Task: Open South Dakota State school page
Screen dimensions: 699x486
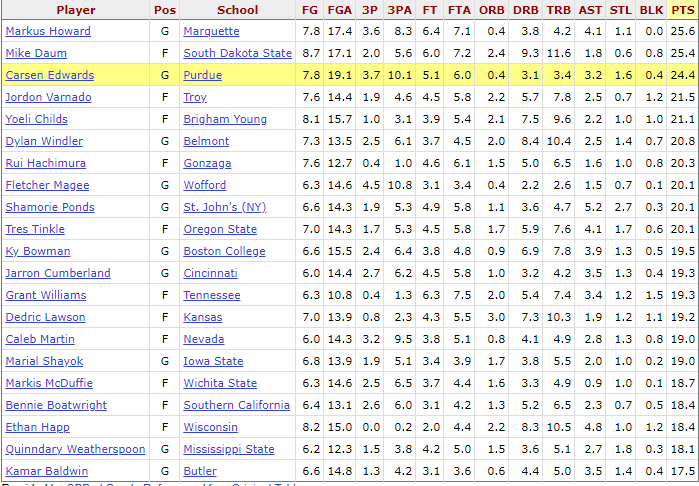Action: click(238, 53)
